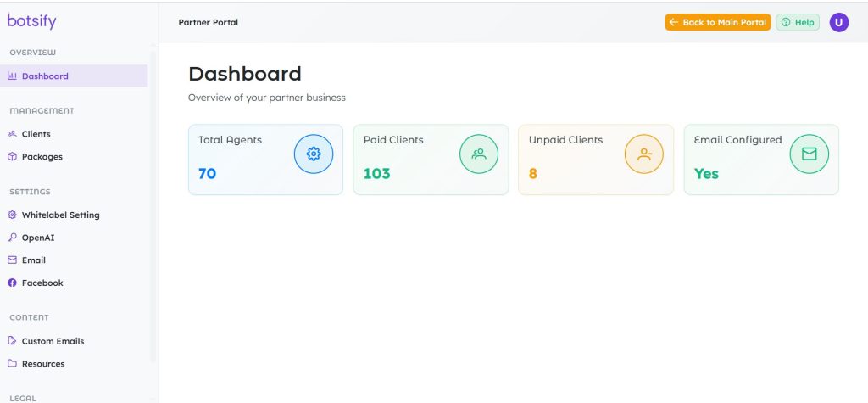Go to Clients in Management section

pos(36,134)
